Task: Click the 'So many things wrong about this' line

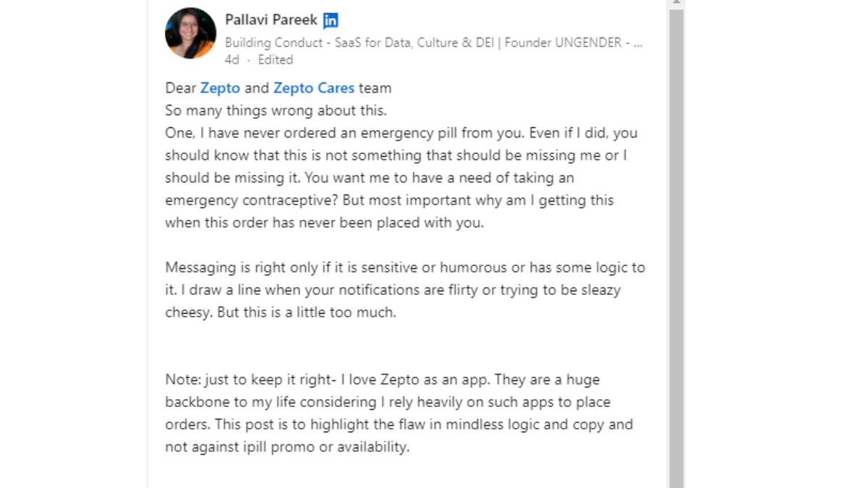Action: [276, 111]
